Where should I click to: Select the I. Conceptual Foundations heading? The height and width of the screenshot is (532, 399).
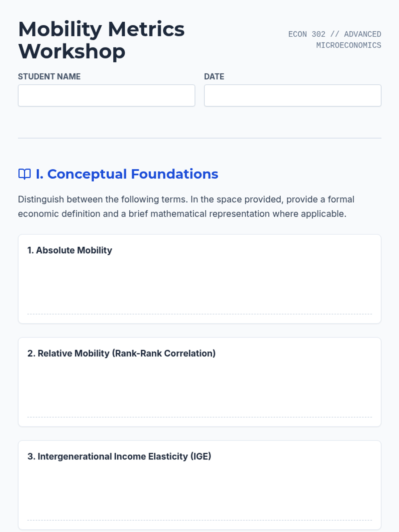click(127, 174)
